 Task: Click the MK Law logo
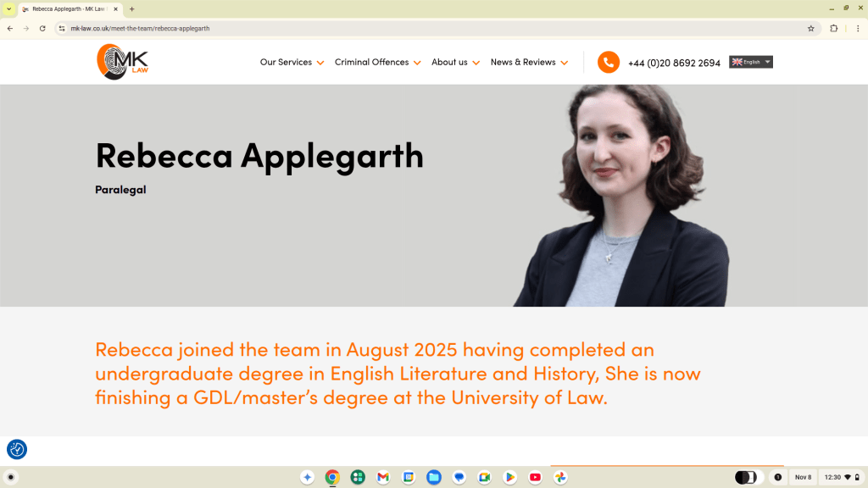122,62
